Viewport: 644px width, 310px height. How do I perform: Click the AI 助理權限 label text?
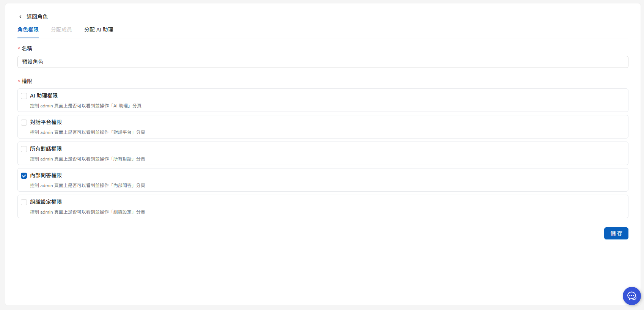pos(44,96)
